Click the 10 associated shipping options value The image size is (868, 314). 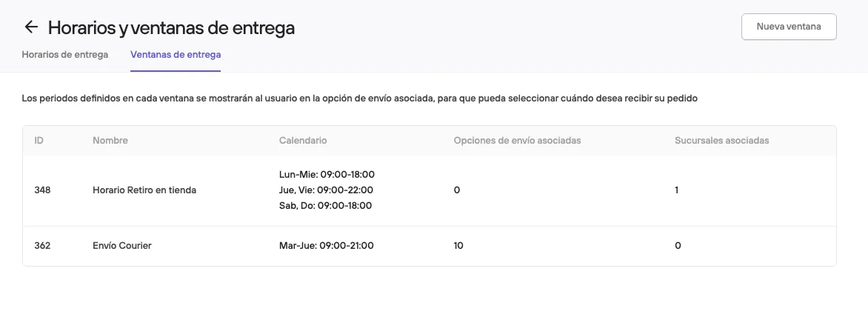point(458,245)
